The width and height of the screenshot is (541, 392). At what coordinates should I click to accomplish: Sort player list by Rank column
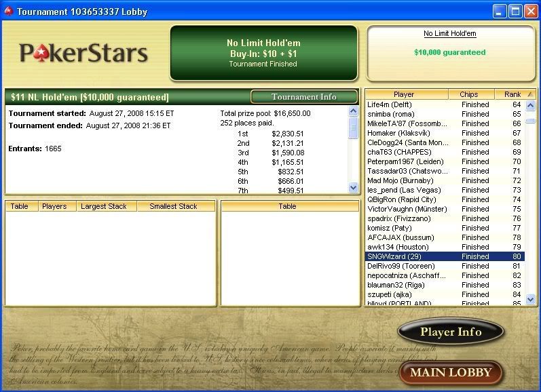coord(512,95)
